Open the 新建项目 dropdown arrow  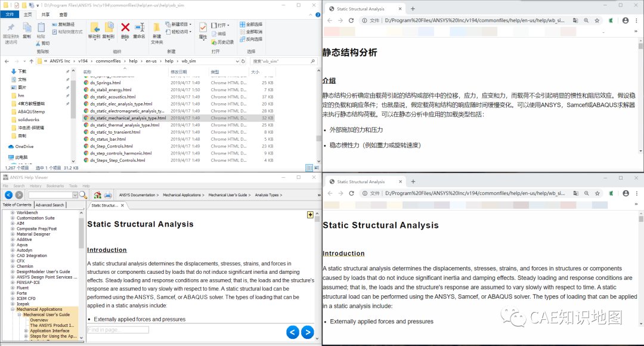click(x=190, y=23)
